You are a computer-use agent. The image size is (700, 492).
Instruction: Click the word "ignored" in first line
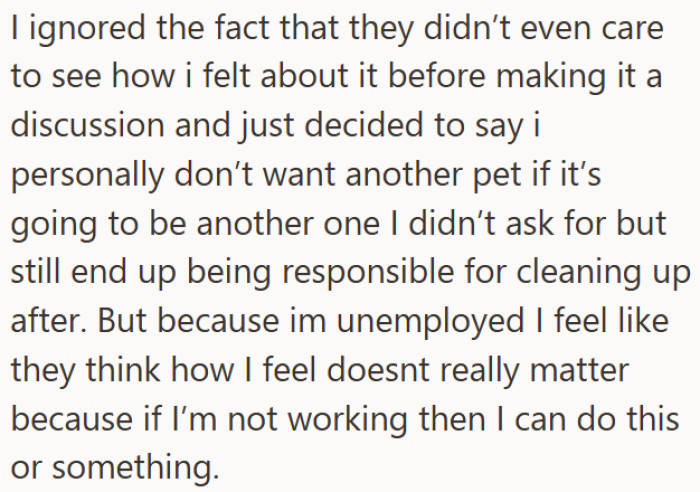tap(87, 30)
